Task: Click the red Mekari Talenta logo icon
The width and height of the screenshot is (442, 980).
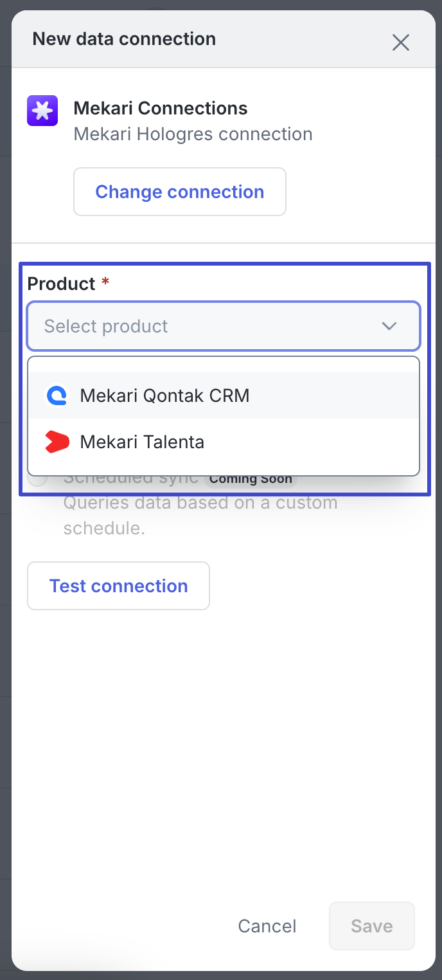Action: (57, 442)
